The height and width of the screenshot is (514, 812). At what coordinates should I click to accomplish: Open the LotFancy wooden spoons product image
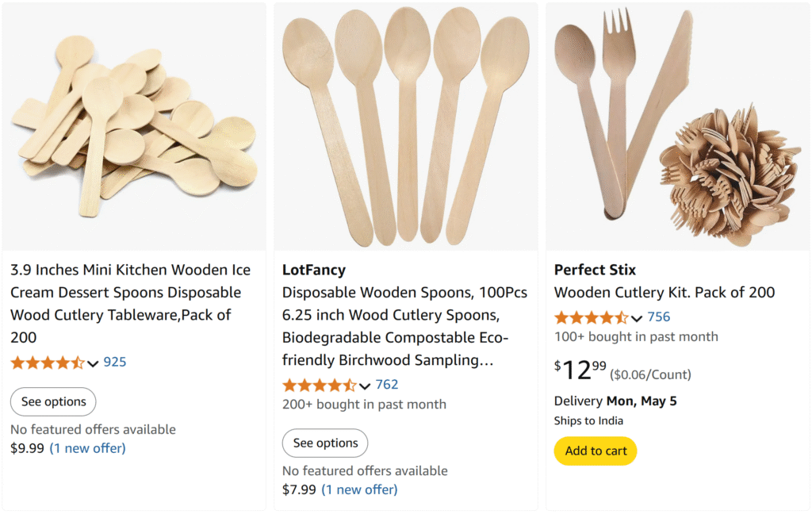[x=405, y=127]
